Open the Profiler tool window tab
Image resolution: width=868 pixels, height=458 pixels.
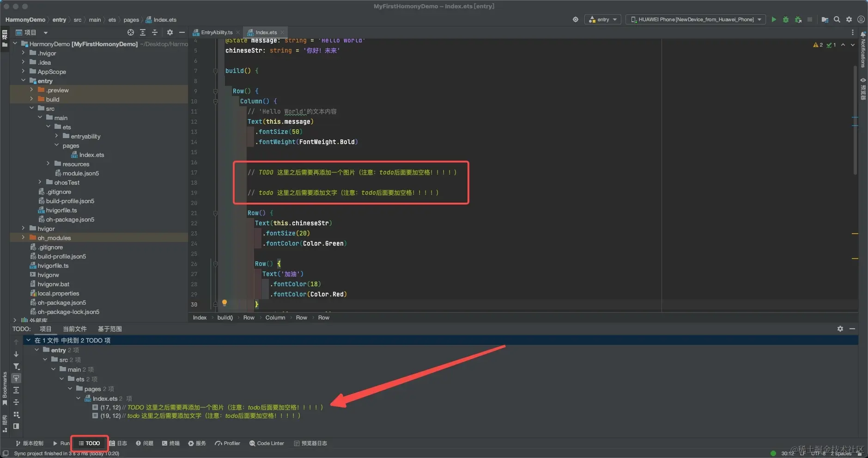tap(227, 443)
